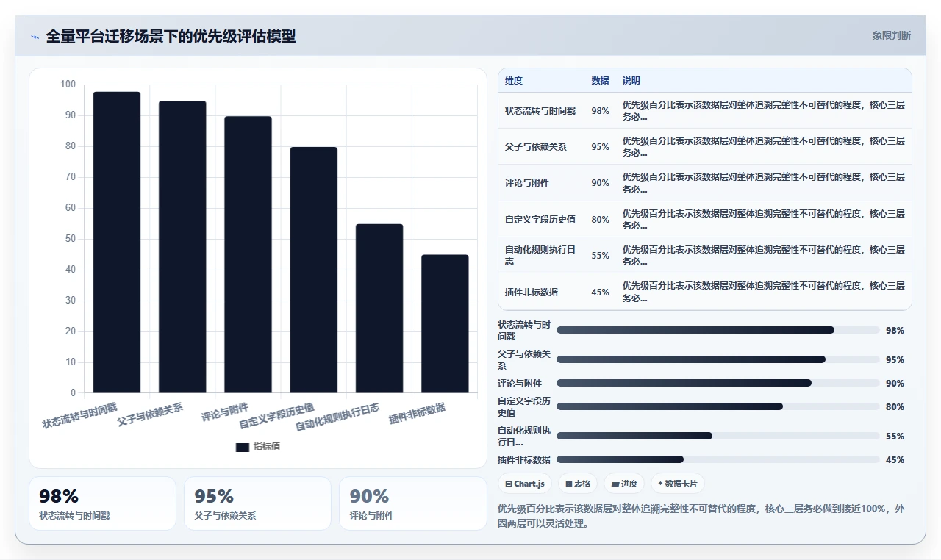Select the Chart.js tag chip
This screenshot has width=941, height=560.
(x=525, y=484)
